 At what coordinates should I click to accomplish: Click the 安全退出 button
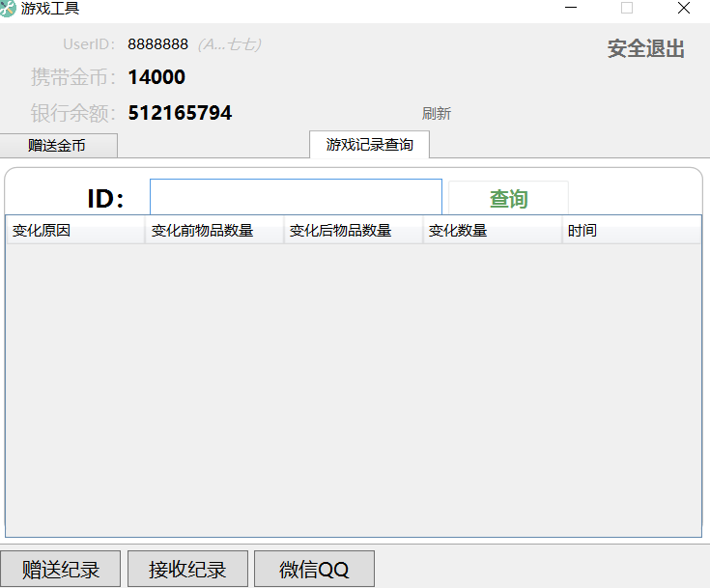[645, 48]
